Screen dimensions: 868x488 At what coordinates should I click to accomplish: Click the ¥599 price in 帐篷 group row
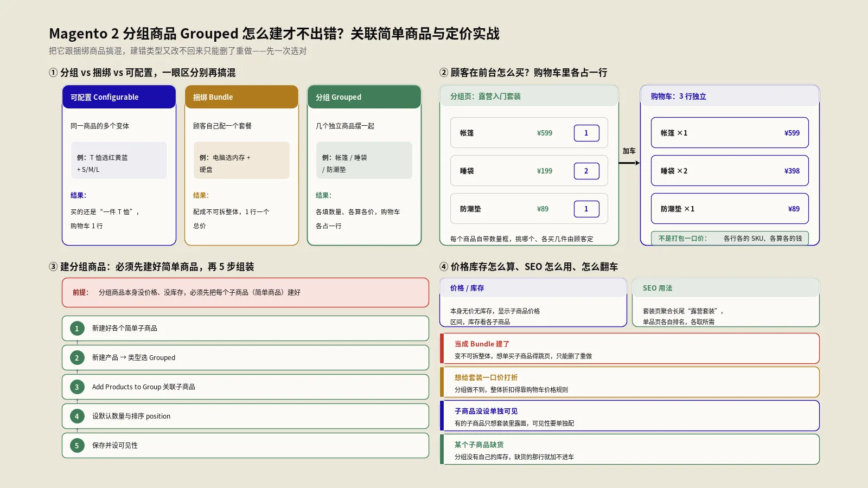[x=545, y=133]
